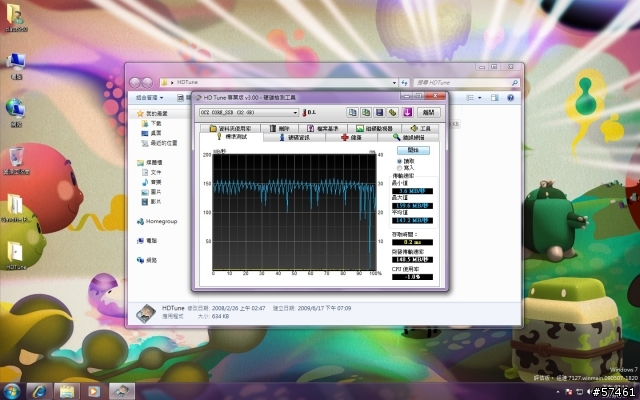The height and width of the screenshot is (400, 640).
Task: Open Recent Places in Explorer sidebar
Action: click(159, 143)
